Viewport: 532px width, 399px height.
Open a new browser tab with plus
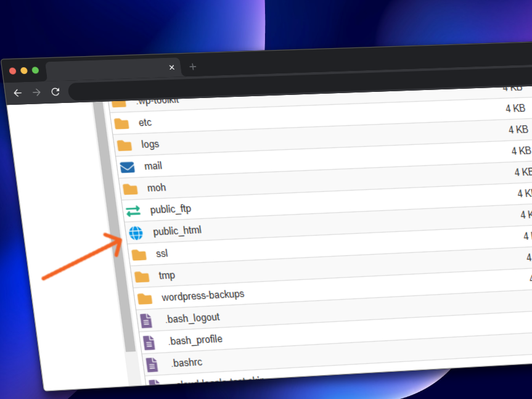193,67
